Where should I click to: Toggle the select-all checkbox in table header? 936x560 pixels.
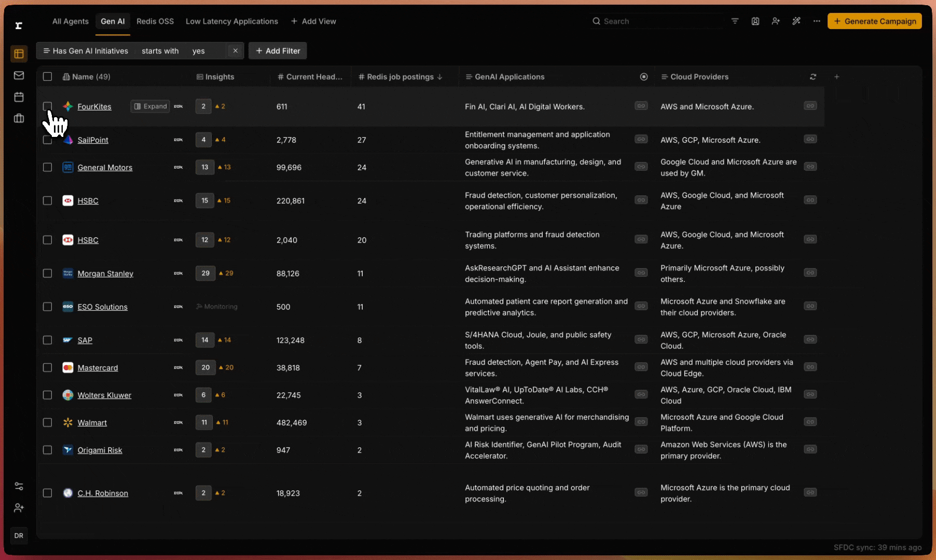coord(47,77)
